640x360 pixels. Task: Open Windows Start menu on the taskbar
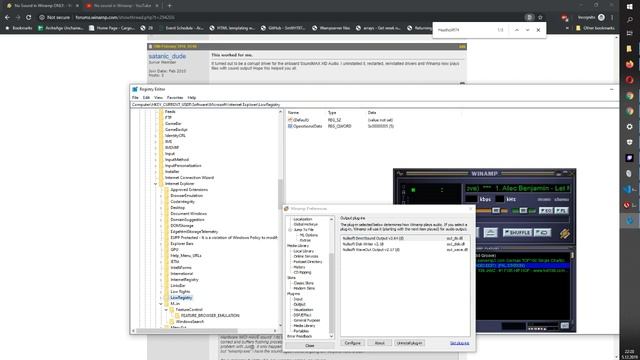(629, 7)
